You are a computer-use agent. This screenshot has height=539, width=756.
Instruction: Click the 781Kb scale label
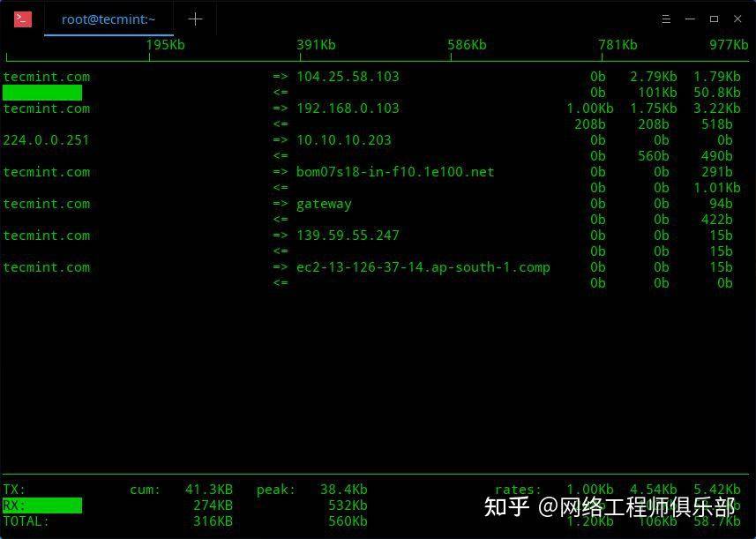point(618,45)
